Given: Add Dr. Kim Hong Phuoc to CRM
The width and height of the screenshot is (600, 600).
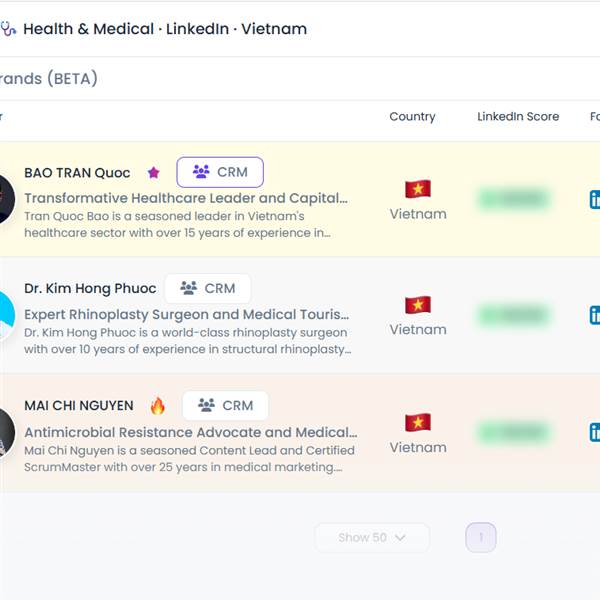Looking at the screenshot, I should tap(208, 288).
